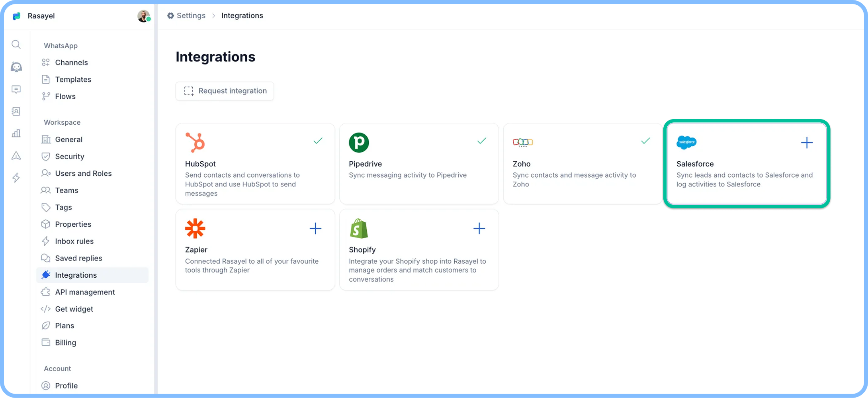Open the Saved replies section

[x=78, y=258]
